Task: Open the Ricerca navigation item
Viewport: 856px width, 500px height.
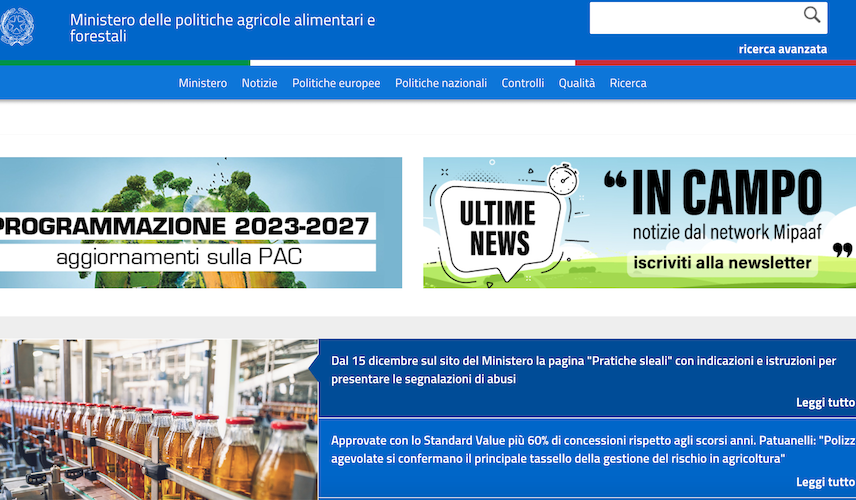Action: (x=628, y=83)
